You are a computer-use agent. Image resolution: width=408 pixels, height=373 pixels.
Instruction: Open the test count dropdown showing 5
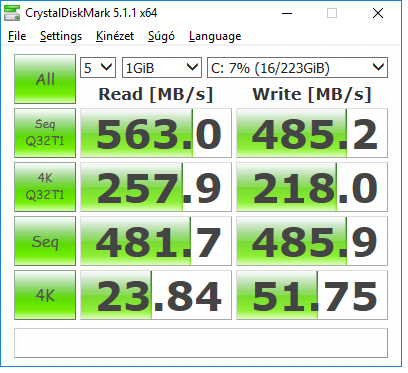[98, 68]
